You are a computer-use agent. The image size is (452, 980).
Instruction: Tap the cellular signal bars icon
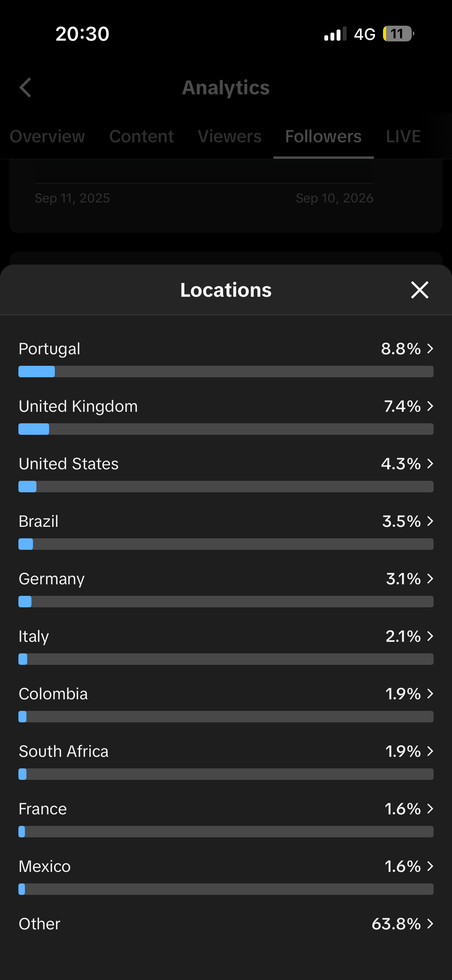coord(335,34)
